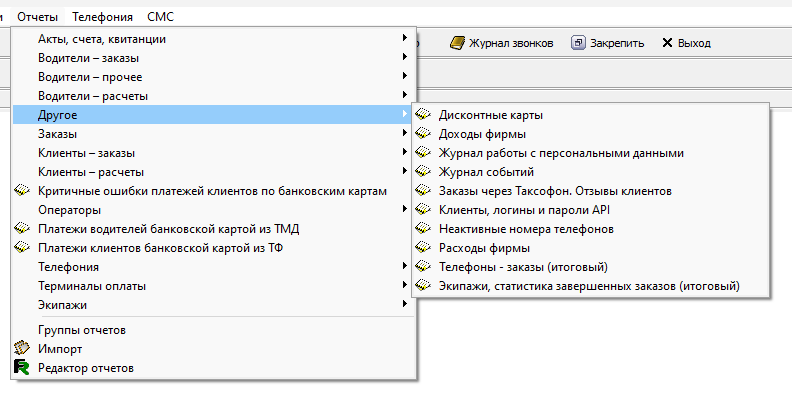792x399 pixels.
Task: Expand the Операторы submenu arrow
Action: tap(405, 209)
